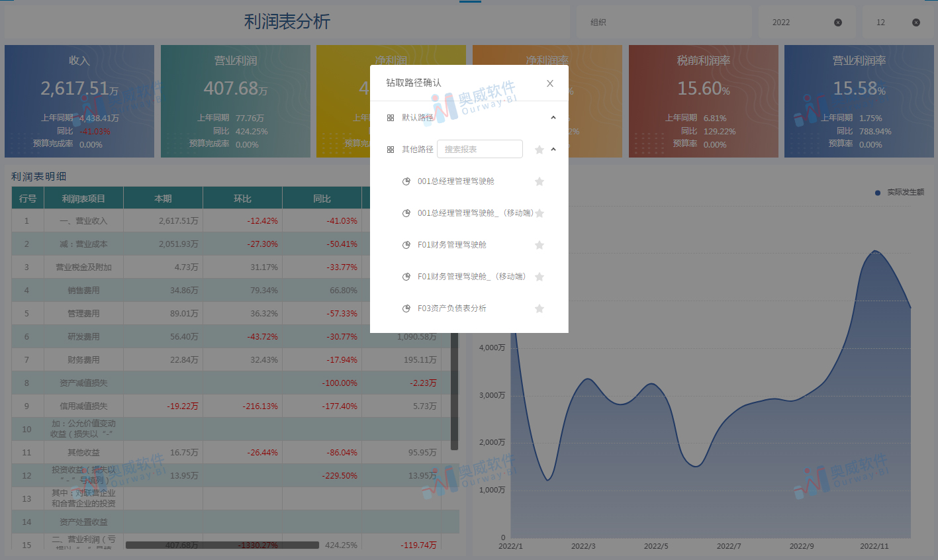The image size is (938, 560).
Task: Click the pie chart icon beside F03资产负债表分析
Action: [x=406, y=308]
